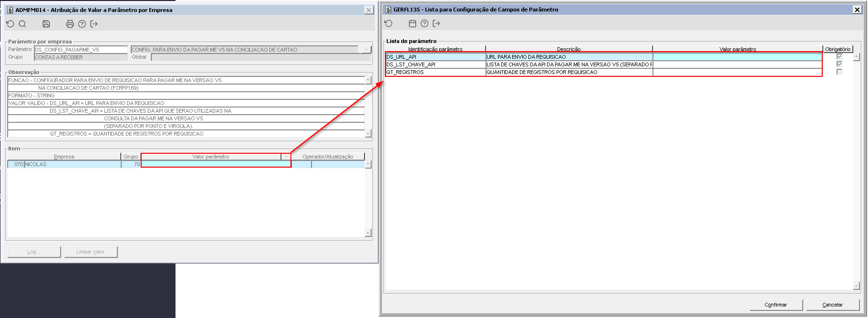Click the refresh icon in GERFL135 toolbar
The width and height of the screenshot is (868, 318).
tap(388, 23)
